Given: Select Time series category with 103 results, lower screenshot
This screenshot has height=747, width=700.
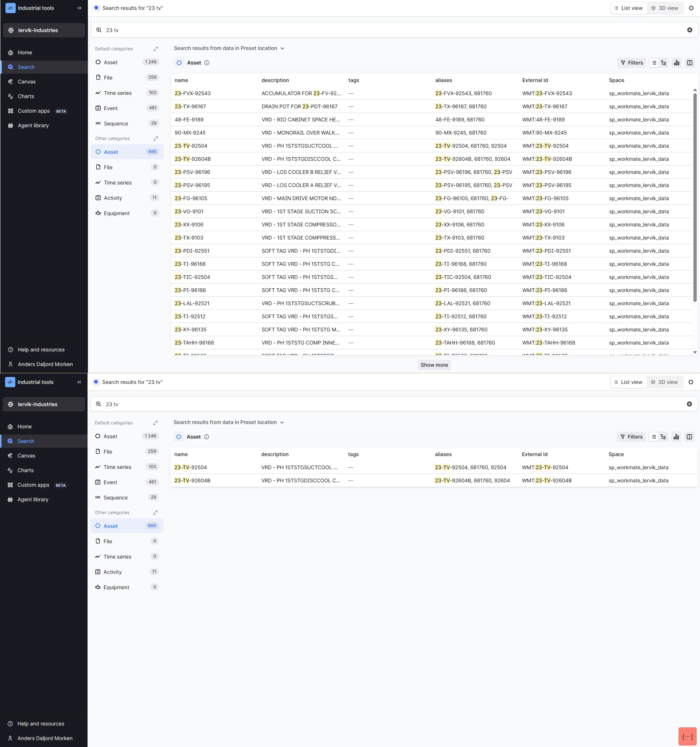Looking at the screenshot, I should coord(127,467).
